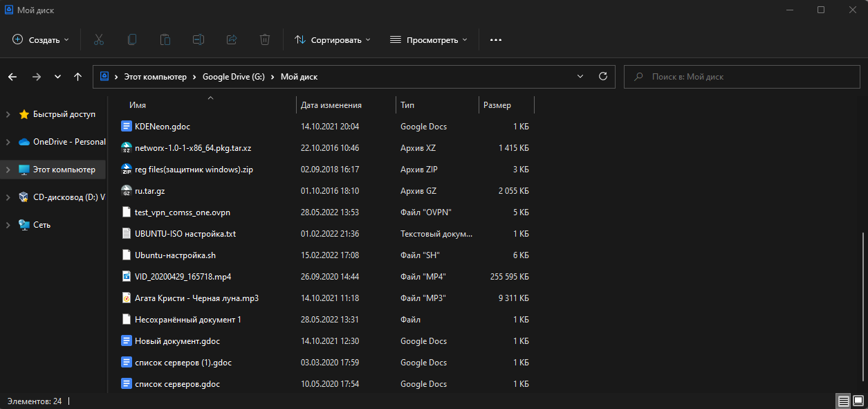
Task: Click the Copy icon in toolbar
Action: click(131, 40)
